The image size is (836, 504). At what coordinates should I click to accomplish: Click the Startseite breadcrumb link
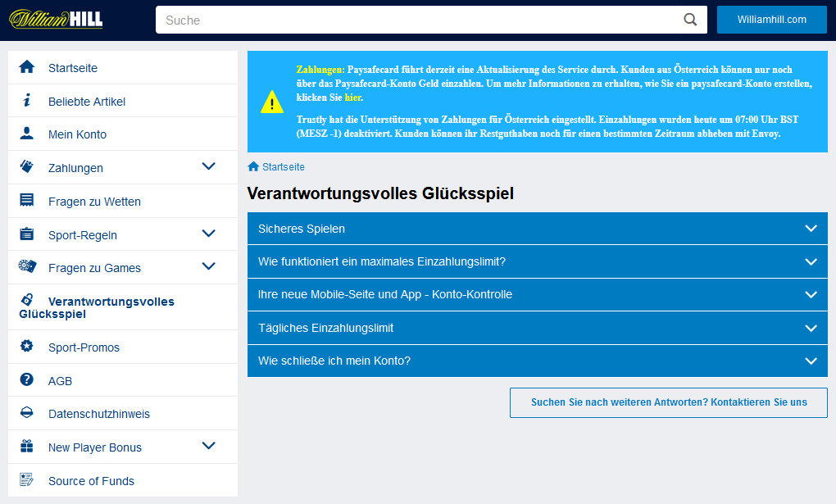283,167
